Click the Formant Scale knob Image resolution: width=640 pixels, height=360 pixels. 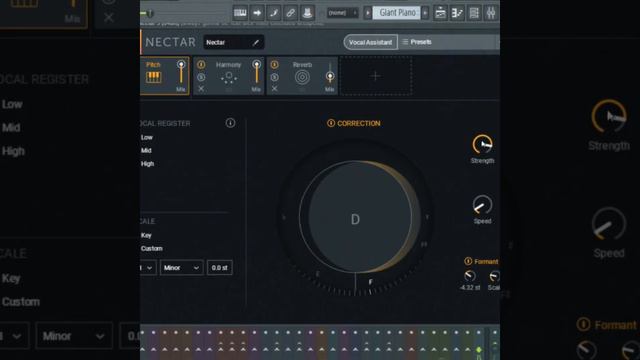(x=494, y=276)
